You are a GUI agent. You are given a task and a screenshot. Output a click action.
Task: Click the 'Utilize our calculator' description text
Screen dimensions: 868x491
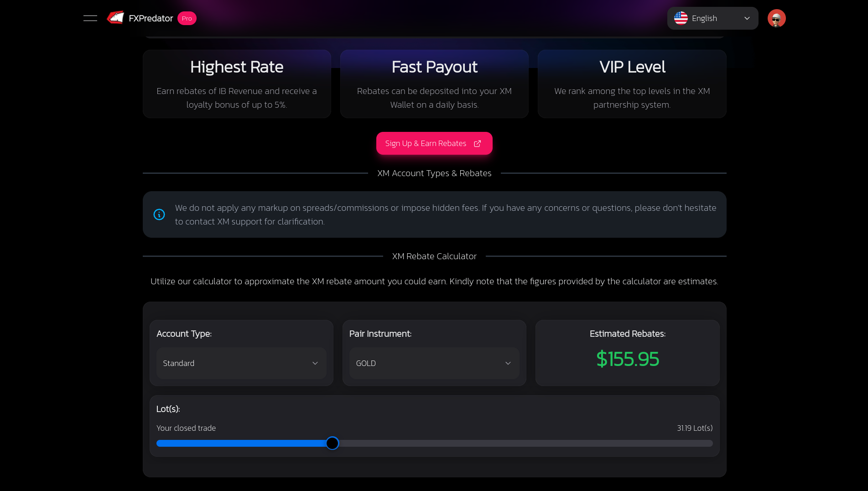pyautogui.click(x=434, y=282)
